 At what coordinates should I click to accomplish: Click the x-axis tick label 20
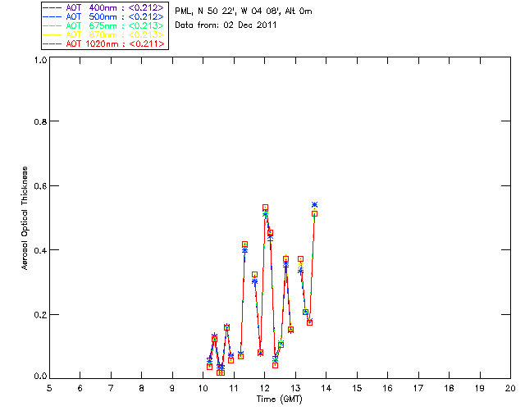coord(509,387)
